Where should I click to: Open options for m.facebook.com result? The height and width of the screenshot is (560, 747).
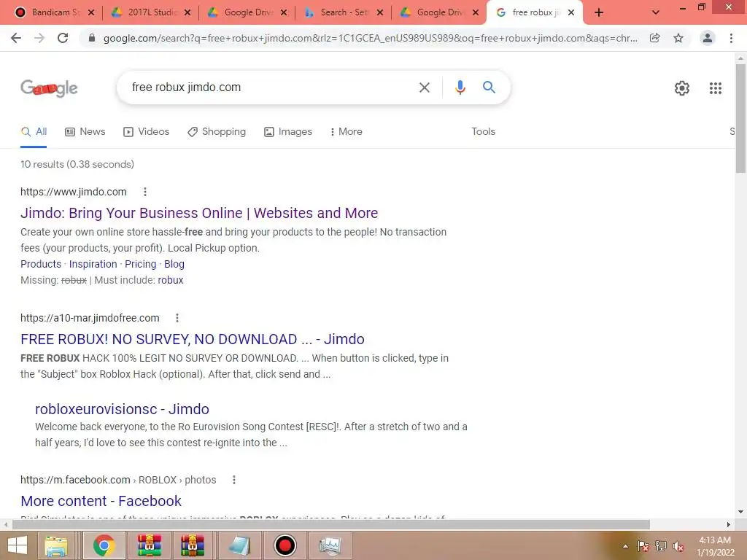point(234,480)
